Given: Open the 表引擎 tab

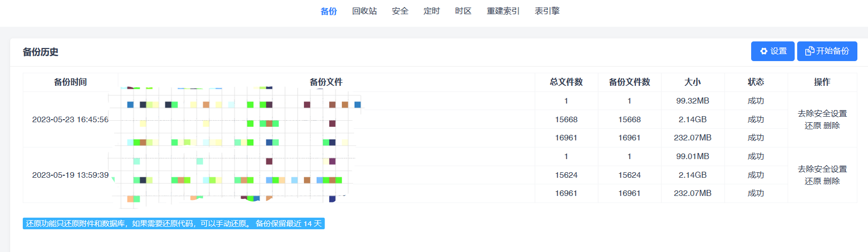Looking at the screenshot, I should [547, 11].
